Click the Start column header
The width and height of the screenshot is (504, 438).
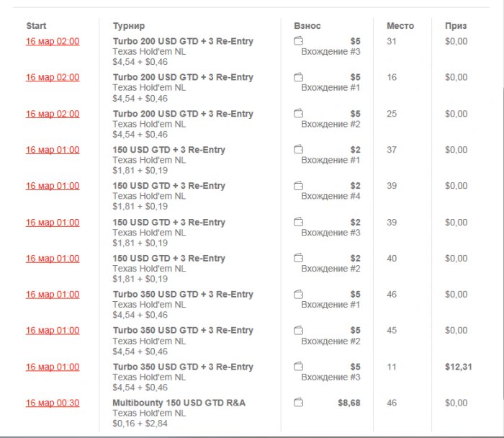36,26
